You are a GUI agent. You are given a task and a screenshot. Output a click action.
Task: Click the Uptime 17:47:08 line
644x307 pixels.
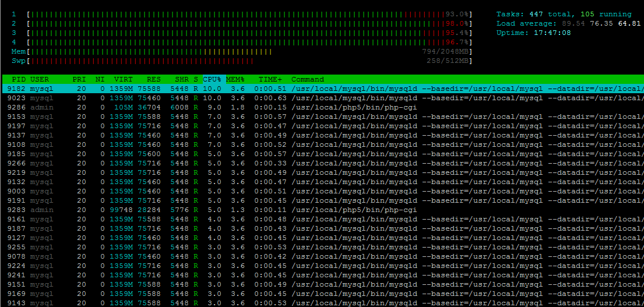pos(533,33)
